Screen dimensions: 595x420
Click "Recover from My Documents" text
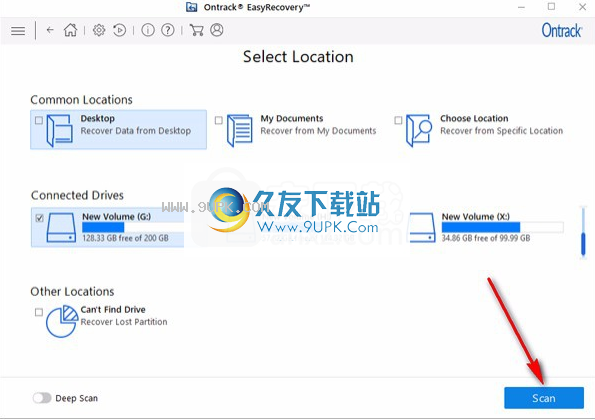point(318,131)
